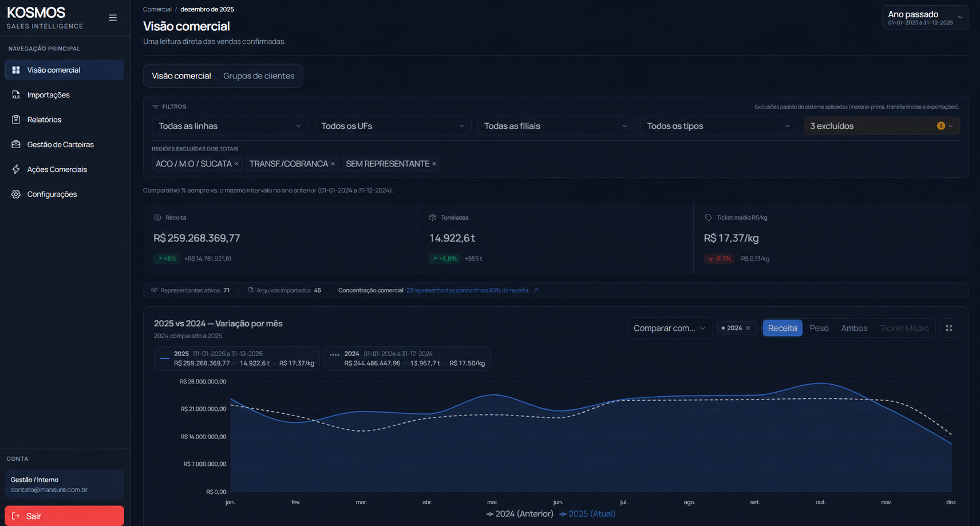Click the Ticket médio tag icon

point(708,217)
